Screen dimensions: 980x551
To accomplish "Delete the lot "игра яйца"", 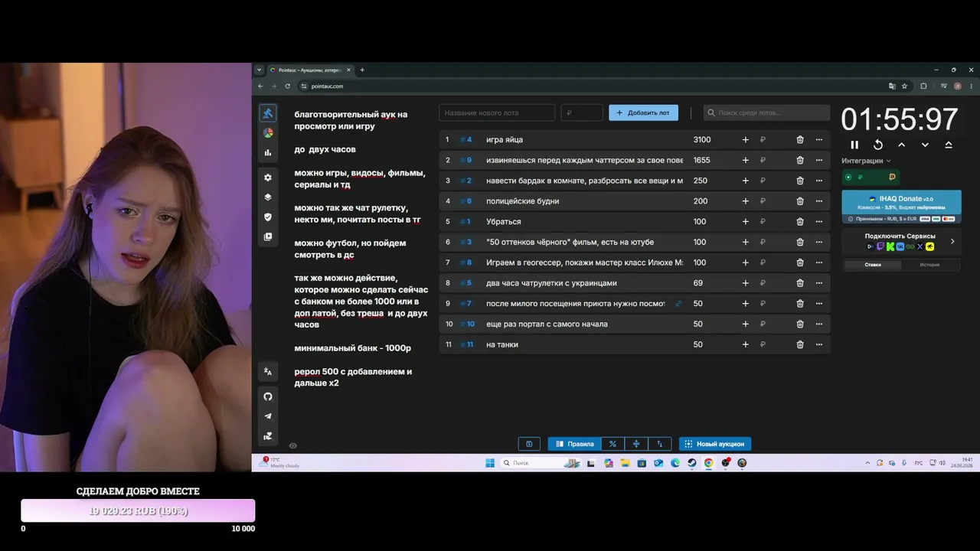I will (x=800, y=139).
